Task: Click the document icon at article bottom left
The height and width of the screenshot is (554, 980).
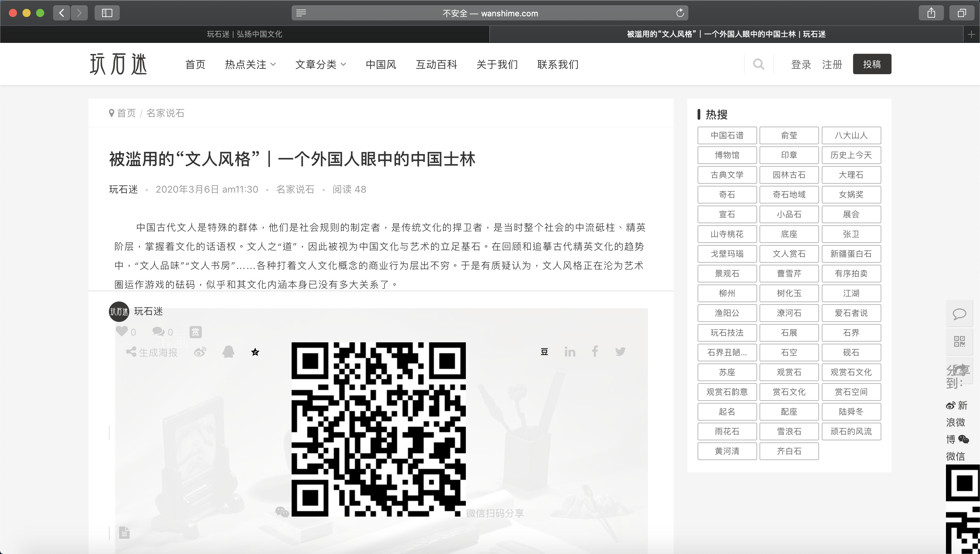Action: tap(124, 532)
